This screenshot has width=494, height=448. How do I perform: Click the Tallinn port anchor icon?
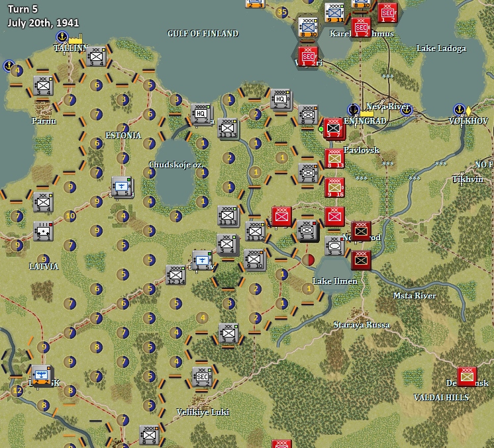[62, 37]
